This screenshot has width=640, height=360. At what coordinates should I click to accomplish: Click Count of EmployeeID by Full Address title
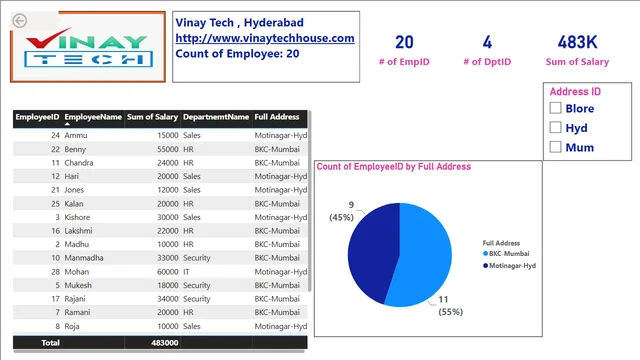click(394, 167)
